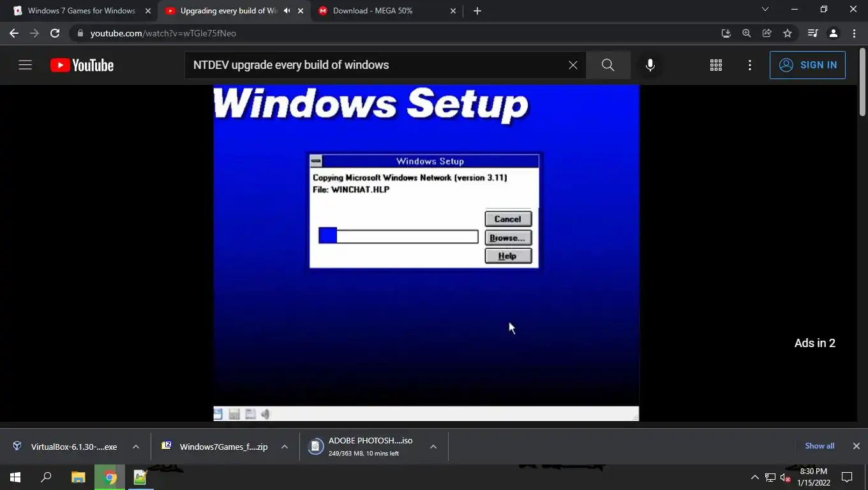Open the zoom magnifier in address bar

[x=746, y=33]
